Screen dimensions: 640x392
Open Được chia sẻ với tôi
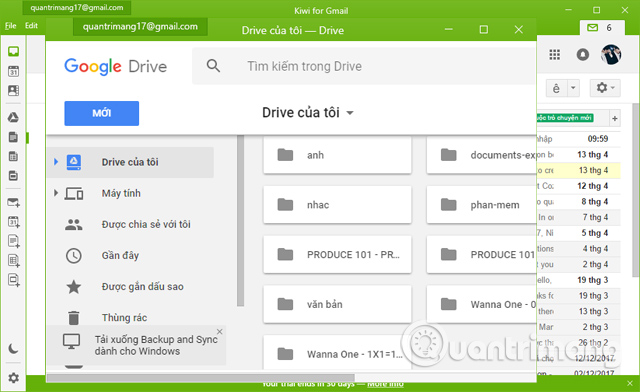point(146,224)
